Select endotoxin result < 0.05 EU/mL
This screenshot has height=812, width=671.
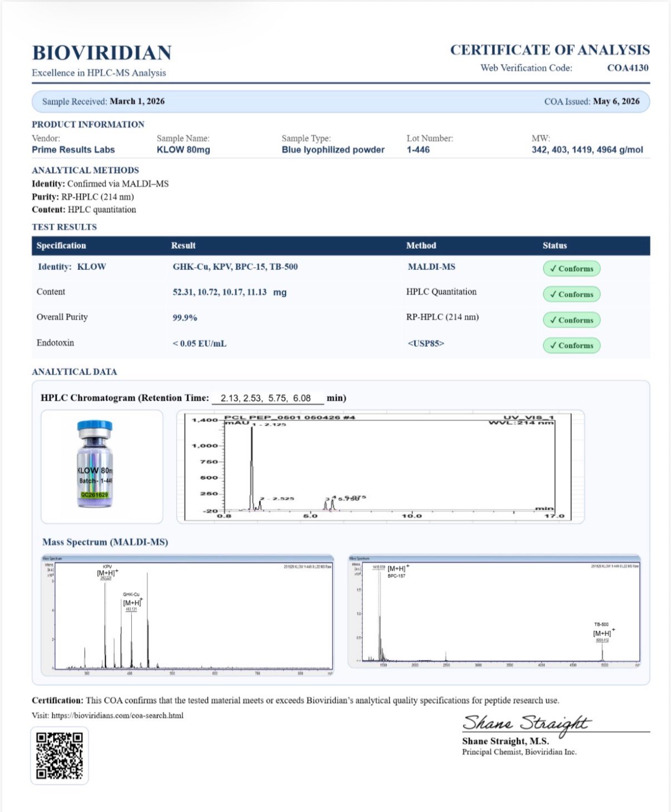click(199, 343)
